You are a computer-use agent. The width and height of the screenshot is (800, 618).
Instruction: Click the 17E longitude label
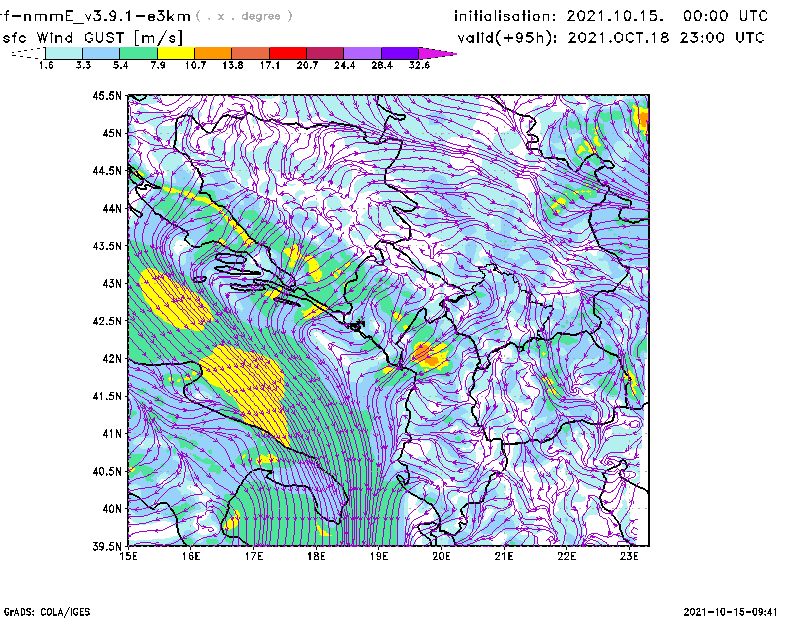254,556
